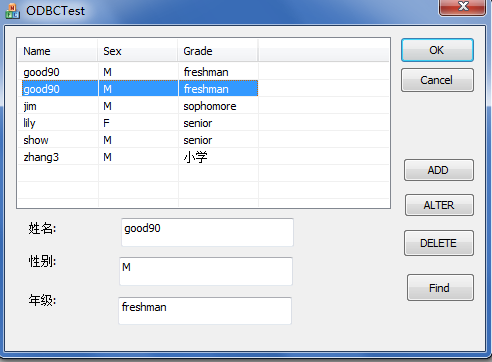
Task: Click the Sex column header
Action: click(x=138, y=51)
